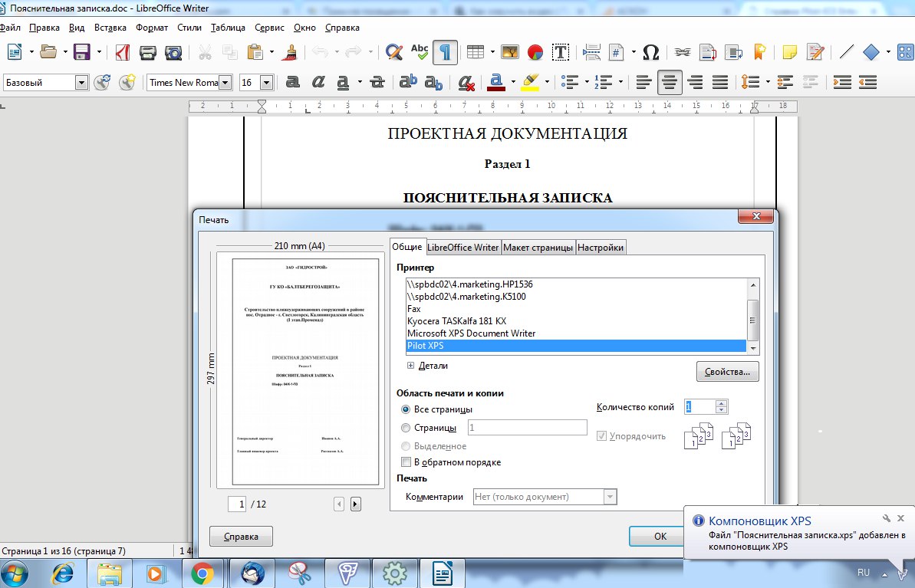Image resolution: width=915 pixels, height=588 pixels.
Task: Click the print preview page thumbnail
Action: tap(305, 372)
